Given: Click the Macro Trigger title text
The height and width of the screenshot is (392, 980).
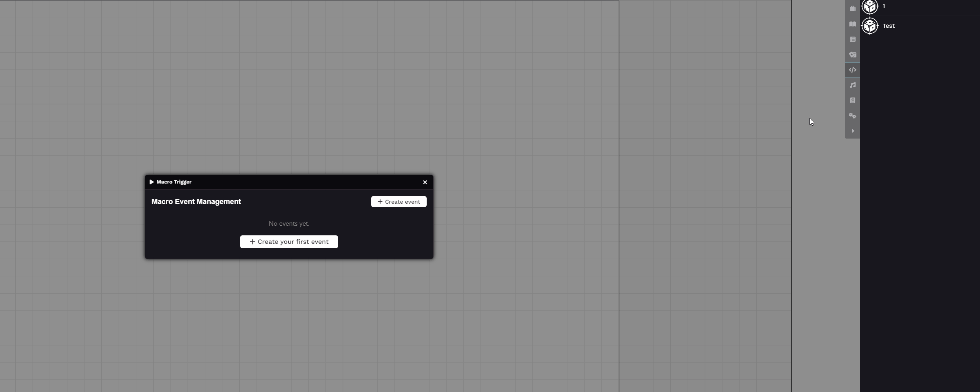Looking at the screenshot, I should pos(174,182).
